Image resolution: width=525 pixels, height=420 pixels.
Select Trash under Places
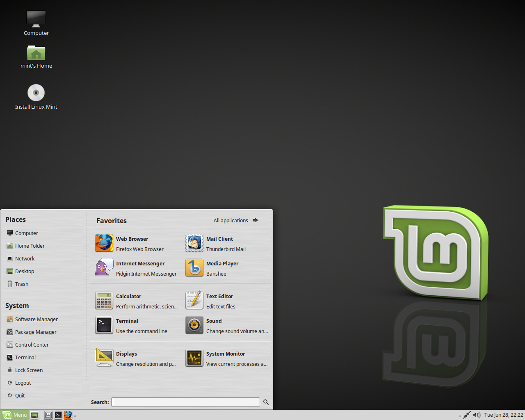tap(21, 283)
